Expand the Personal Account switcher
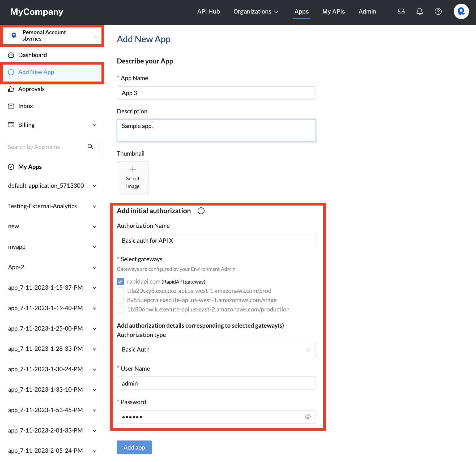The height and width of the screenshot is (462, 476). tap(96, 37)
